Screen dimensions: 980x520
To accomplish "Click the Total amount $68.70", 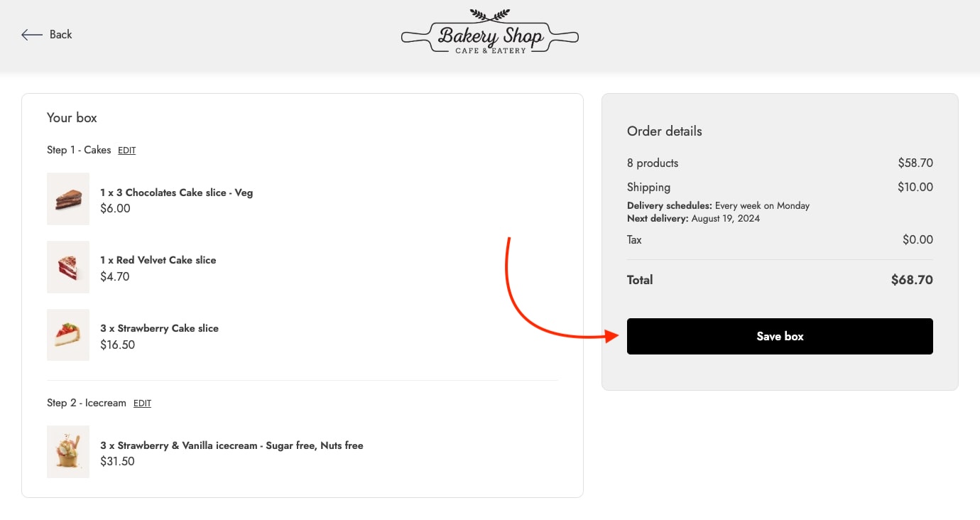I will click(x=911, y=280).
